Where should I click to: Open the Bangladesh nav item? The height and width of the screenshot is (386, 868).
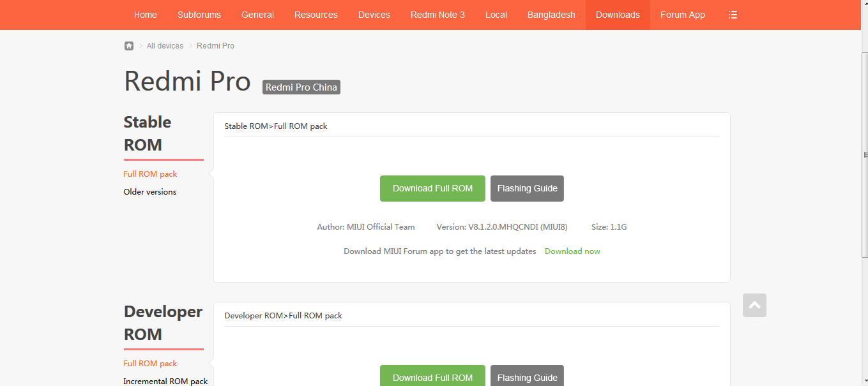[x=551, y=15]
